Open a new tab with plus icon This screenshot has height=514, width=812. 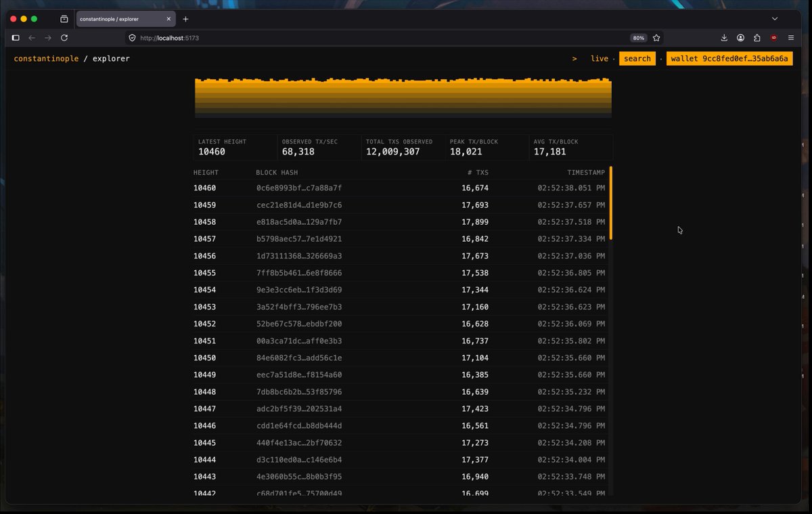click(185, 19)
